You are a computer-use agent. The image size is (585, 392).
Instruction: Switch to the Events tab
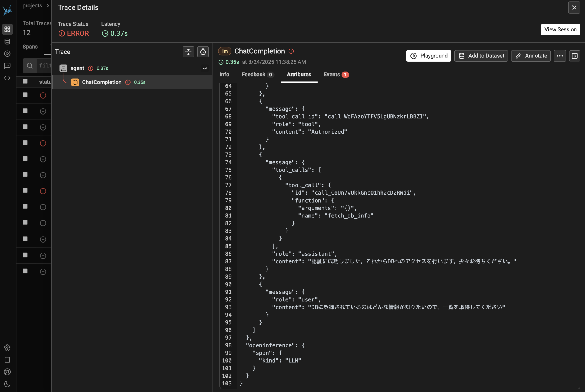pos(332,74)
